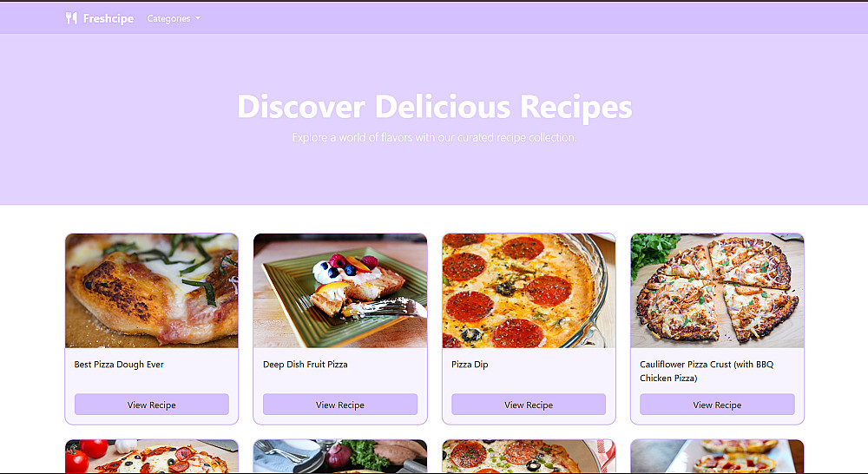This screenshot has height=474, width=868.
Task: Select the Pizza Dip card title
Action: point(470,365)
